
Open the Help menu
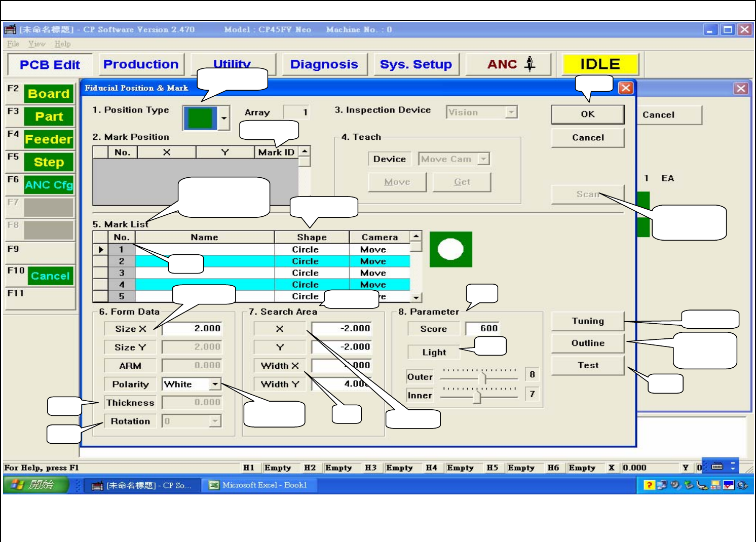coord(62,44)
